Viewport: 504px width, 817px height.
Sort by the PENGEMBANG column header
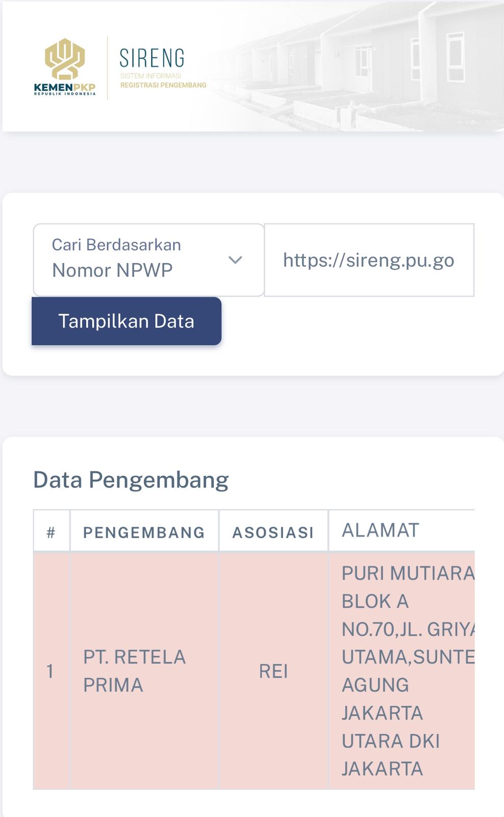tap(144, 532)
